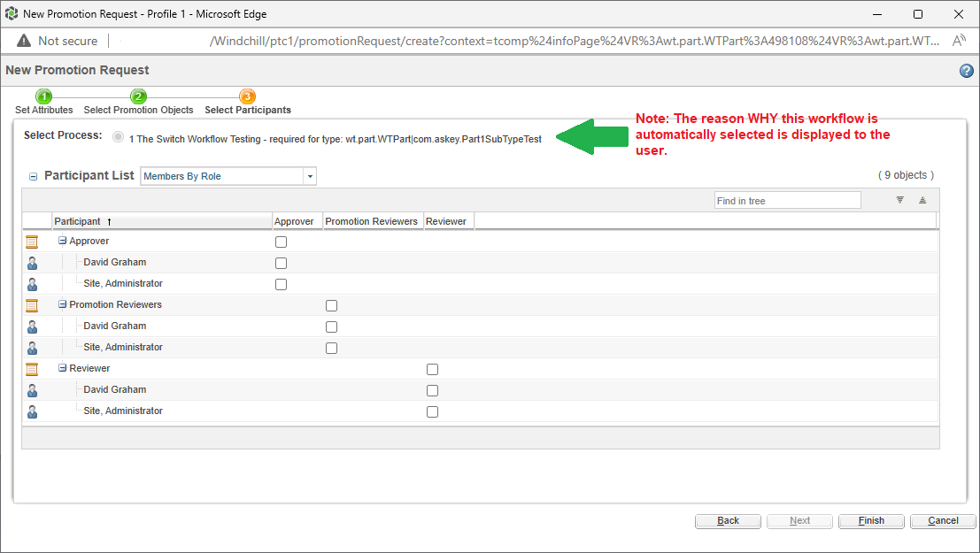Open the Members By Role dropdown
This screenshot has width=980, height=553.
[x=310, y=176]
